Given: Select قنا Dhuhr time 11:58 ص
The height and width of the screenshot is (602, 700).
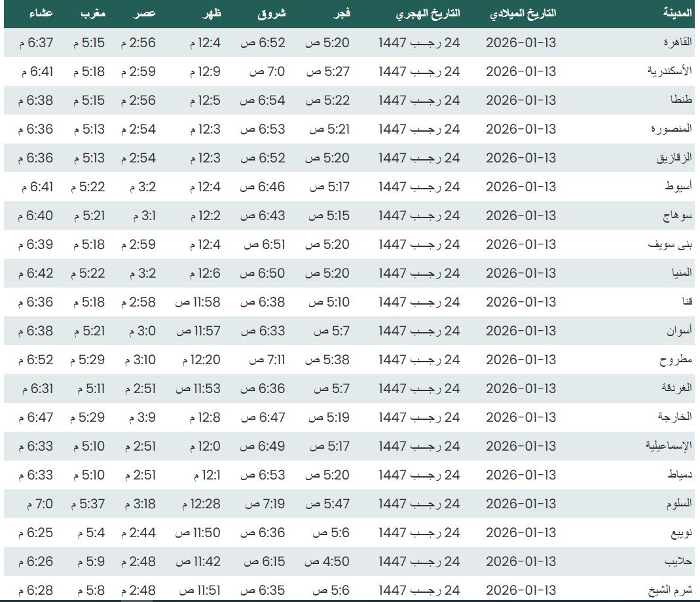Looking at the screenshot, I should point(198,302).
